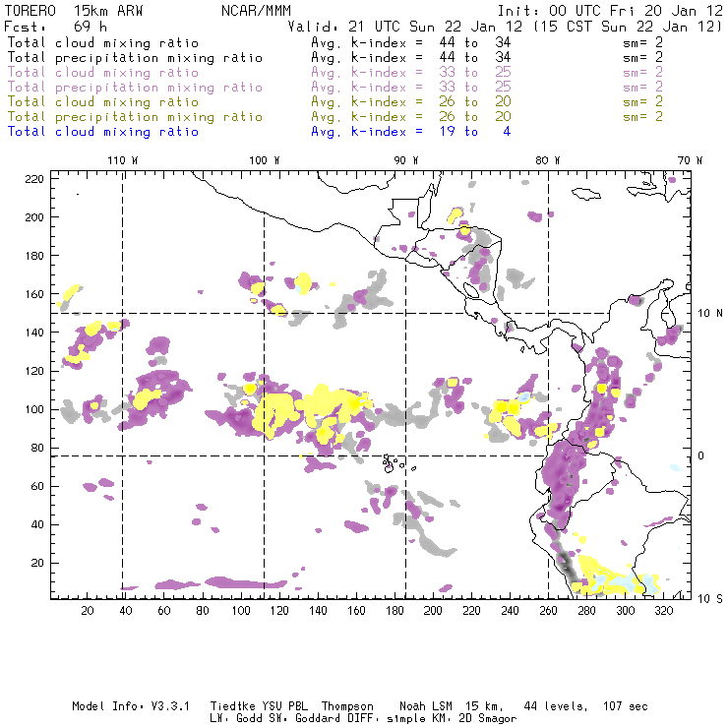Click the 'Valid: 21 UTC Sun 22 Jan 12' text

coord(405,27)
